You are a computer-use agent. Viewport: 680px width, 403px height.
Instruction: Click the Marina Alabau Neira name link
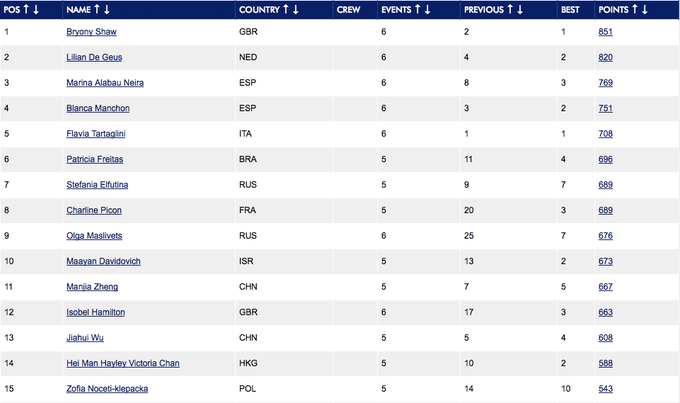(x=112, y=83)
